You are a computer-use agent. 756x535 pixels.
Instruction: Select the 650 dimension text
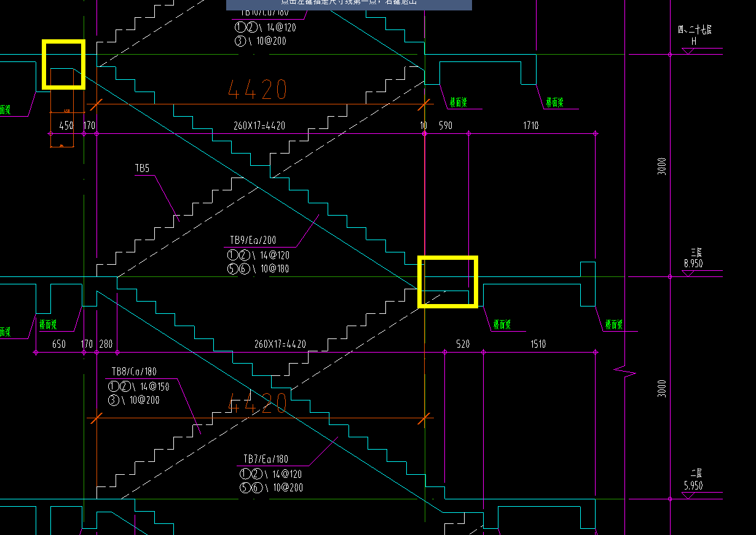(58, 344)
